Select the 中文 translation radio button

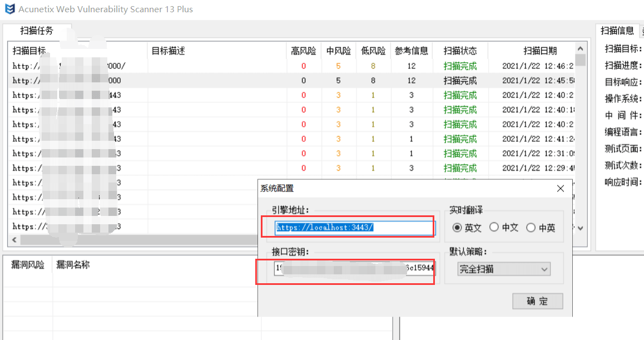point(494,227)
